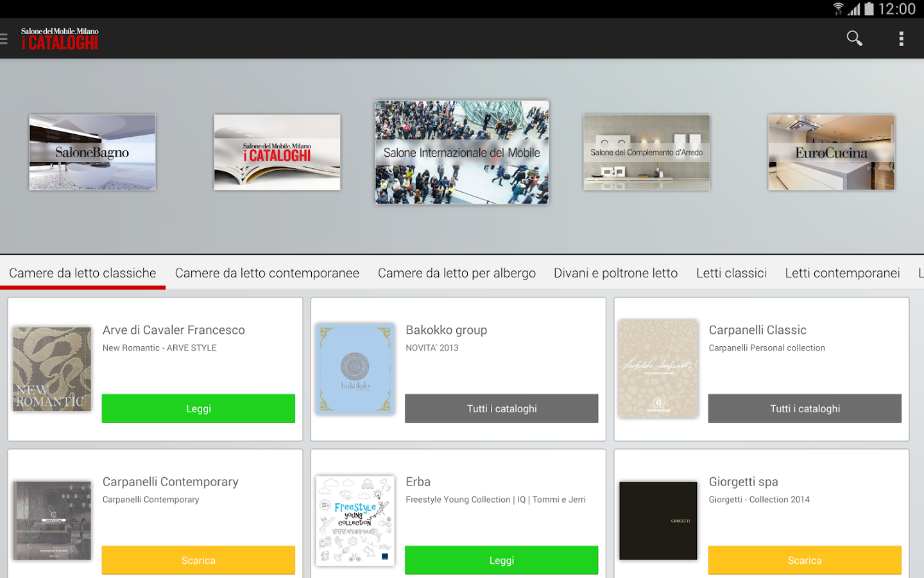Click Leggi for Erba catalog
The width and height of the screenshot is (924, 578).
pyautogui.click(x=502, y=560)
